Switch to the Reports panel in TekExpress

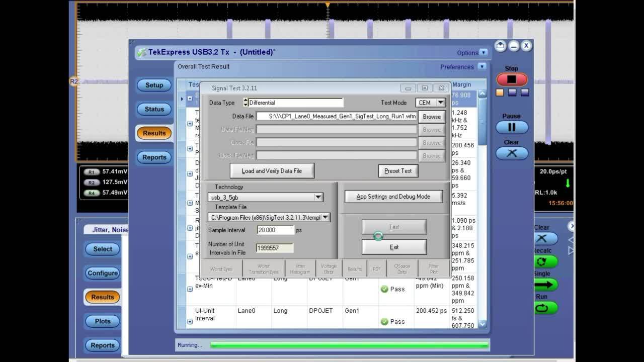154,157
